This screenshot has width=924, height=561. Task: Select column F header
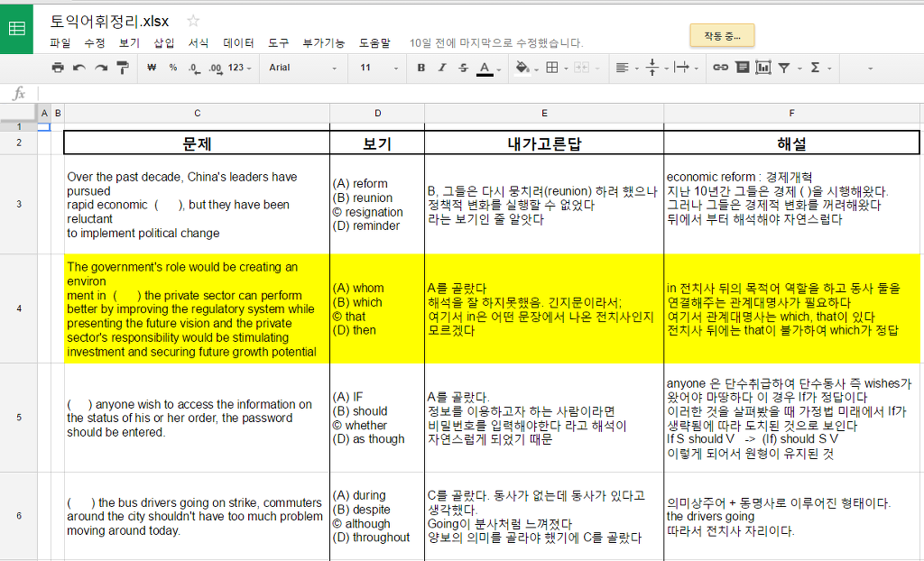[791, 113]
